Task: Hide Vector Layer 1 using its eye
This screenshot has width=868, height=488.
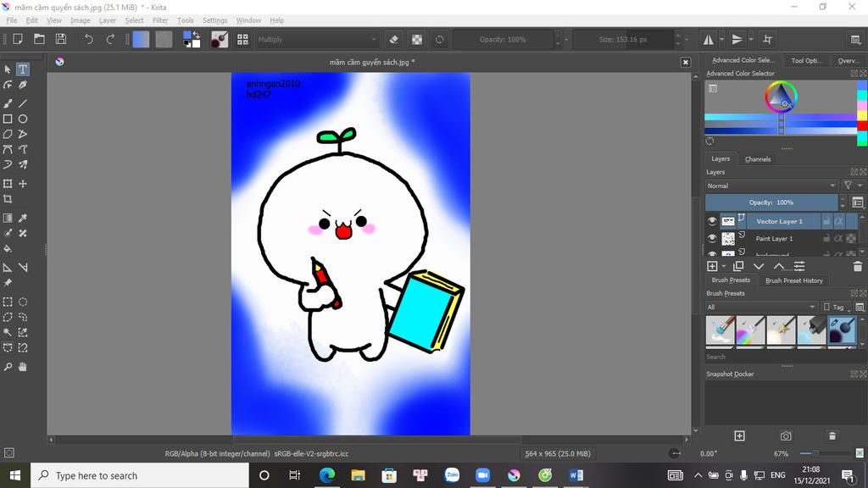Action: [712, 221]
